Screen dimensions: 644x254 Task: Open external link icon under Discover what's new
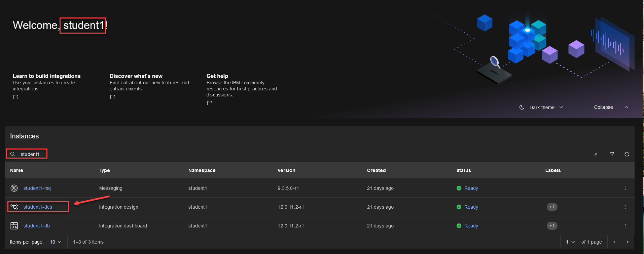coord(112,97)
